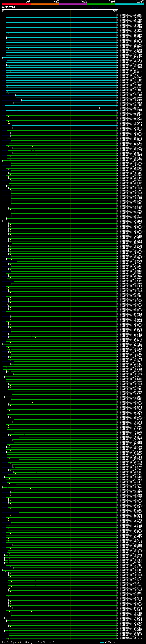Select the UniRef100_A5DZU0 label

click(x=131, y=273)
